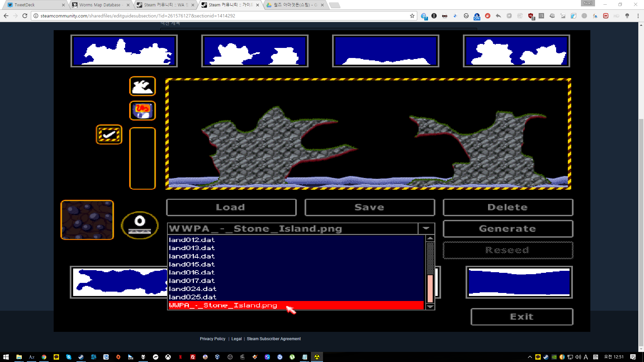Click the stone terrain texture thumbnail
The width and height of the screenshot is (644, 362).
click(x=87, y=220)
